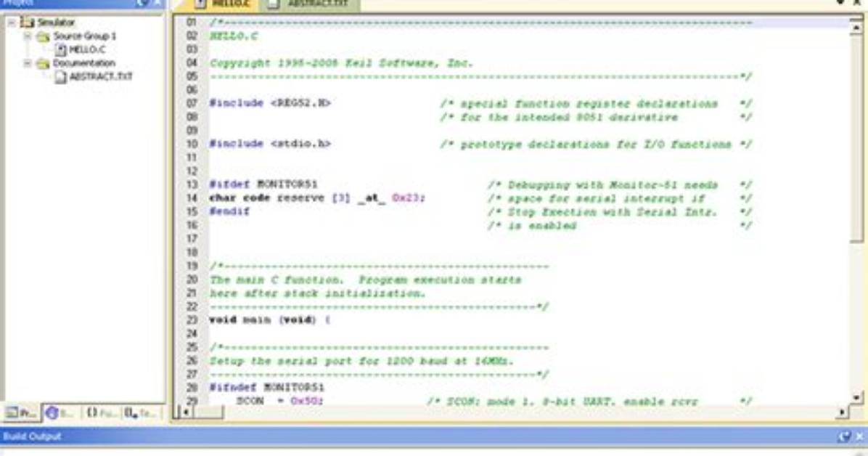The image size is (868, 456).
Task: Switch to the Templates panel tab
Action: click(x=141, y=412)
